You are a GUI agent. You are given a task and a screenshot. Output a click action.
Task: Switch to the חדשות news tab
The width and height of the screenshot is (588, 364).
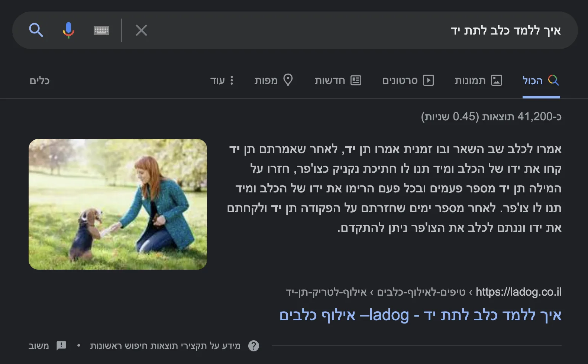(x=338, y=80)
